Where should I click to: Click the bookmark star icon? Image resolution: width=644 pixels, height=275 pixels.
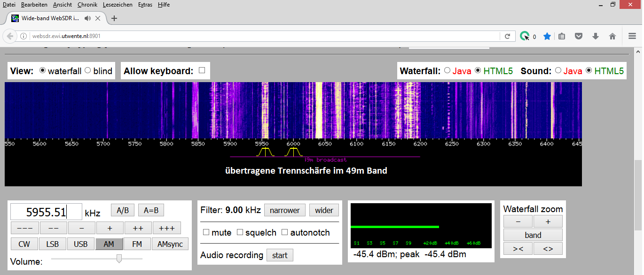point(547,37)
